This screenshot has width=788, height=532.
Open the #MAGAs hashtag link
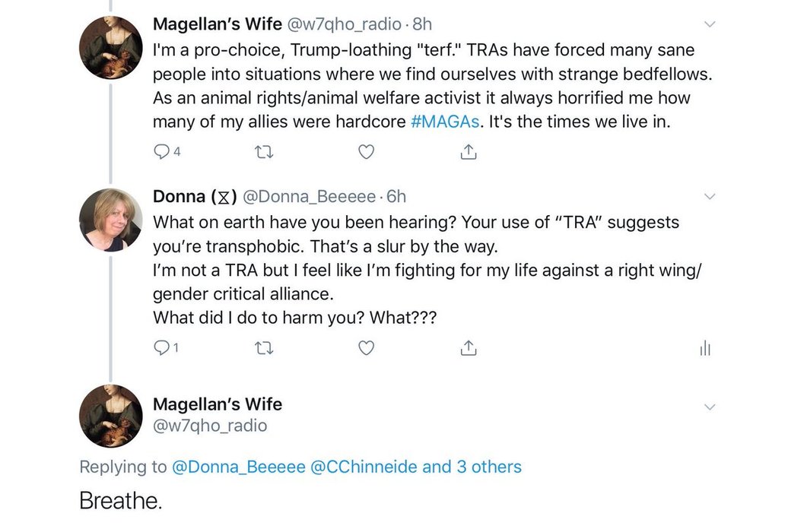coord(445,122)
